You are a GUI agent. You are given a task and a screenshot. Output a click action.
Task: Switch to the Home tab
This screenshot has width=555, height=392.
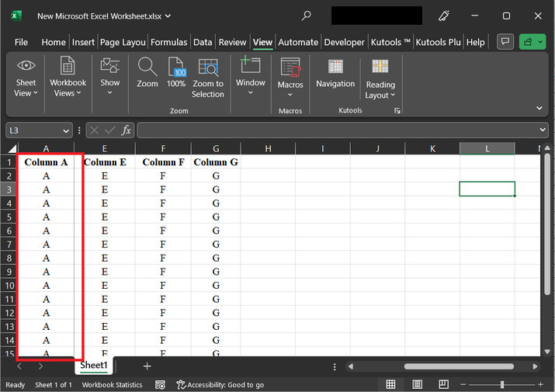54,42
